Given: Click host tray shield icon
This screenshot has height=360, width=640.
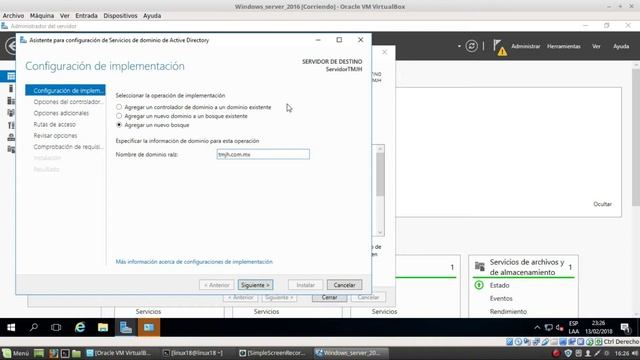Looking at the screenshot, I should 568,353.
